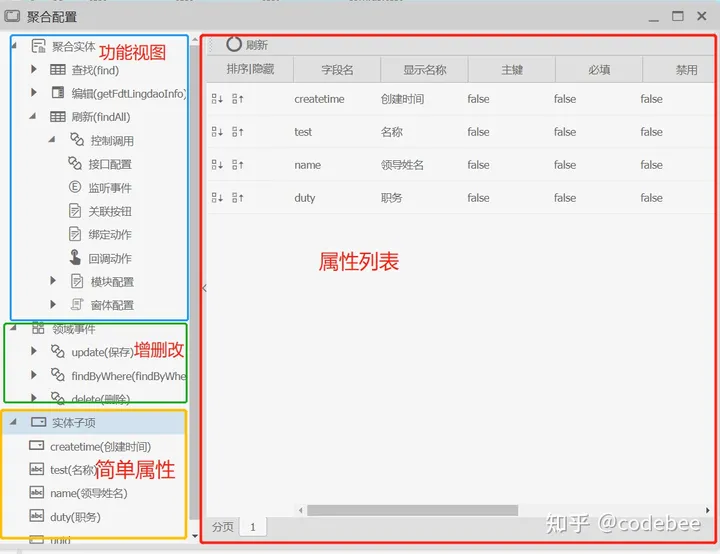The width and height of the screenshot is (720, 554).
Task: Expand the update(保存) tree node
Action: (34, 351)
